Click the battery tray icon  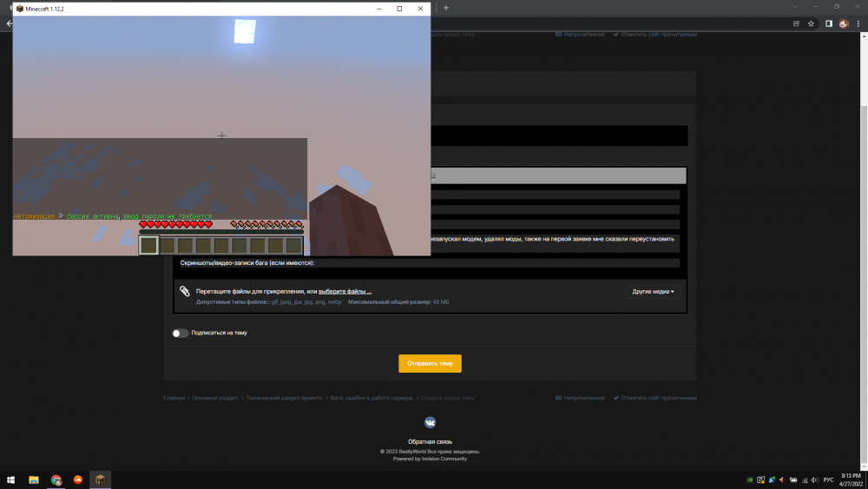point(793,480)
